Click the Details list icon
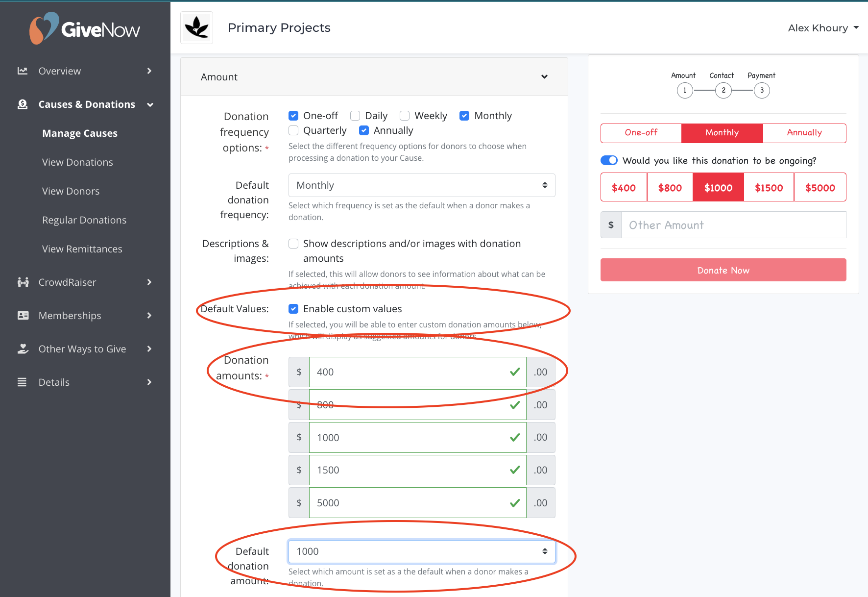 coord(23,382)
